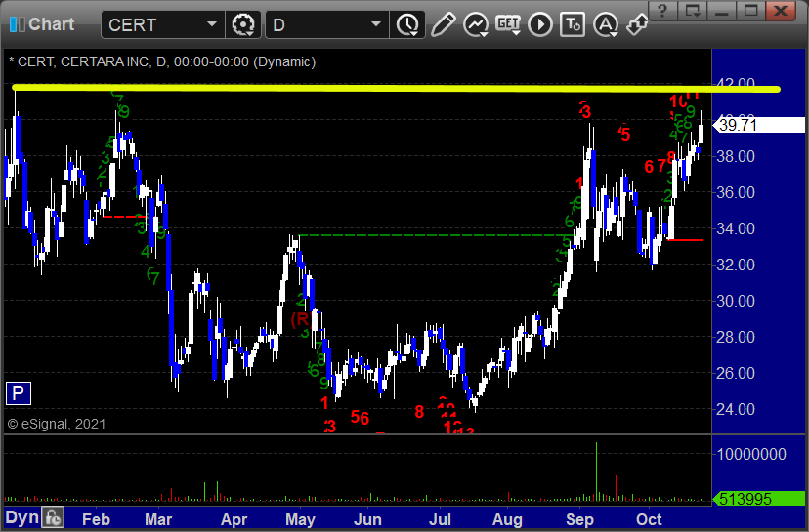
Task: Maximize the chart window
Action: (751, 11)
